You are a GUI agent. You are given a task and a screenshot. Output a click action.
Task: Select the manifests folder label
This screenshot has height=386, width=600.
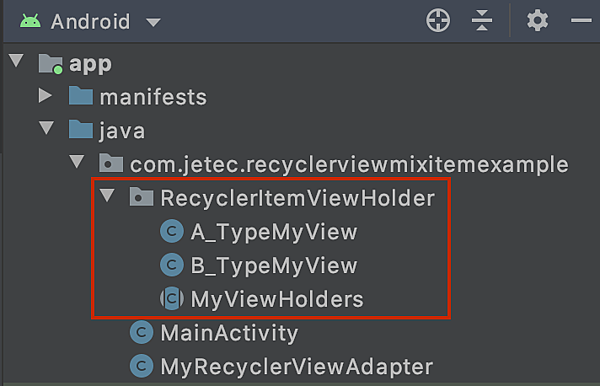153,97
